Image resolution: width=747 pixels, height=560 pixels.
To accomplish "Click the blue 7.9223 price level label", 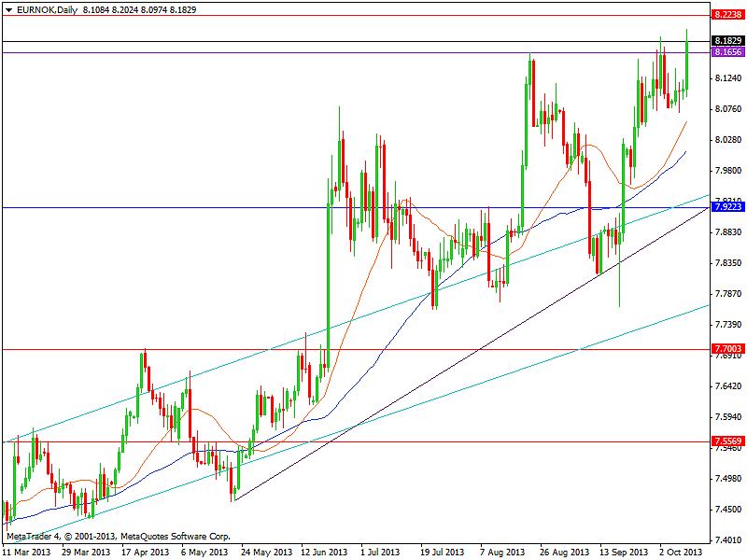I will pyautogui.click(x=726, y=206).
